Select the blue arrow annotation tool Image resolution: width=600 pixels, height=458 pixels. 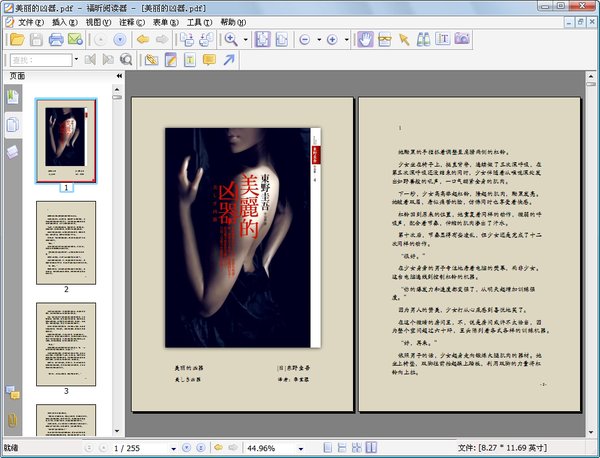pyautogui.click(x=228, y=60)
